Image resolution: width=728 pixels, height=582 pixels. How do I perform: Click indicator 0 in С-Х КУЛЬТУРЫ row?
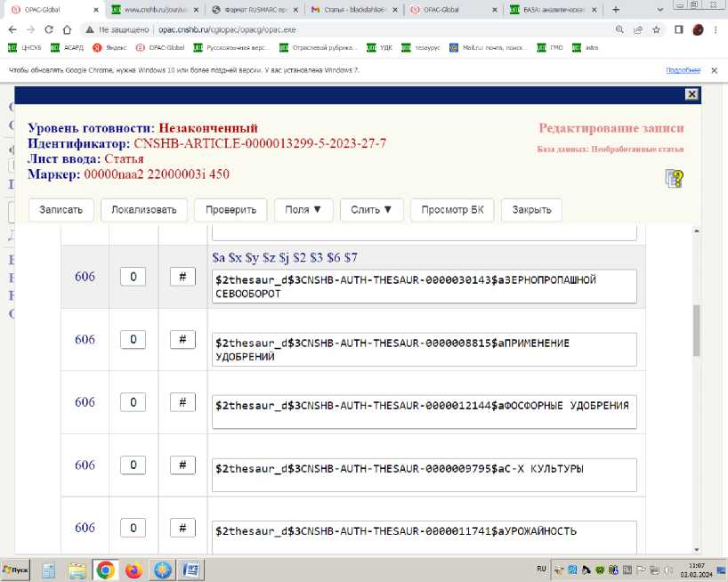click(x=133, y=465)
